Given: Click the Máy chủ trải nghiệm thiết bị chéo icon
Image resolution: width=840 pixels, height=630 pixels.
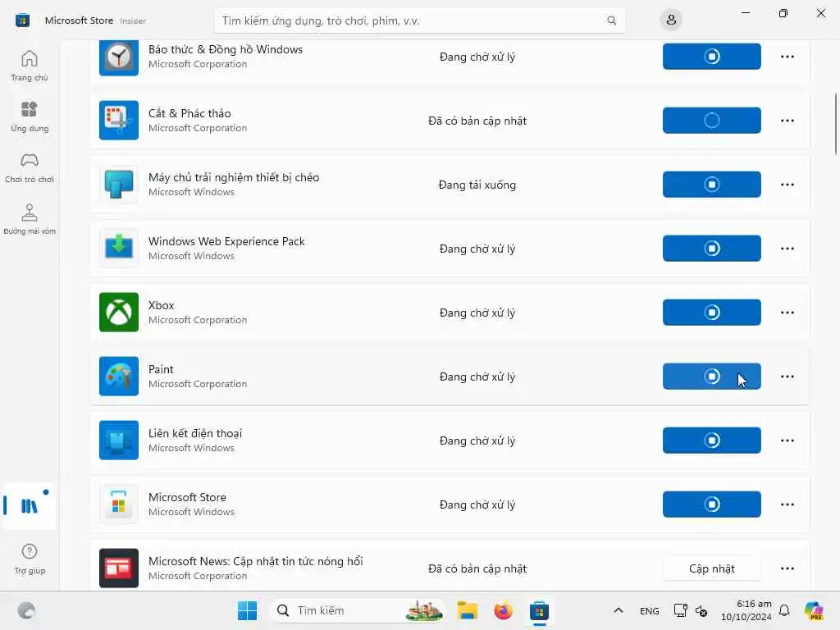Looking at the screenshot, I should (x=119, y=185).
